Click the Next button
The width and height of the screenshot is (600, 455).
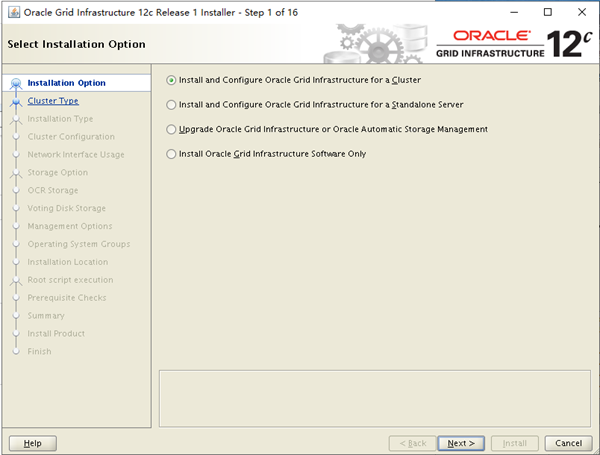(x=461, y=443)
